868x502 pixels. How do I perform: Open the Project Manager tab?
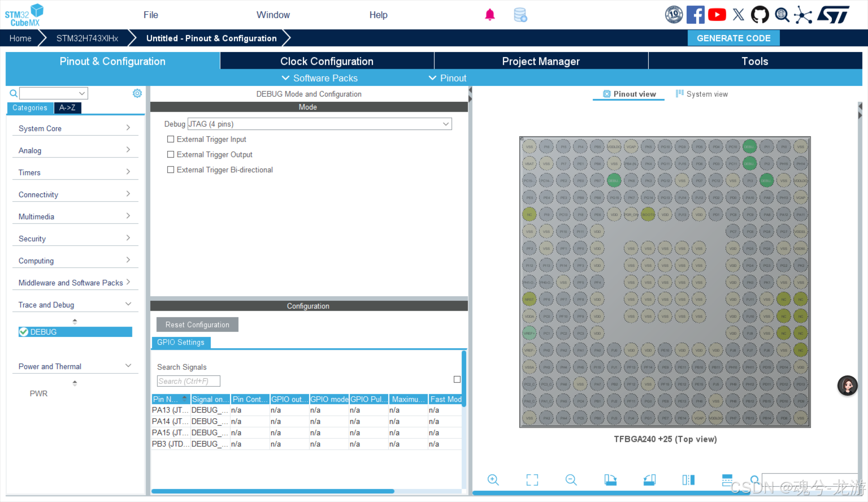click(x=541, y=61)
